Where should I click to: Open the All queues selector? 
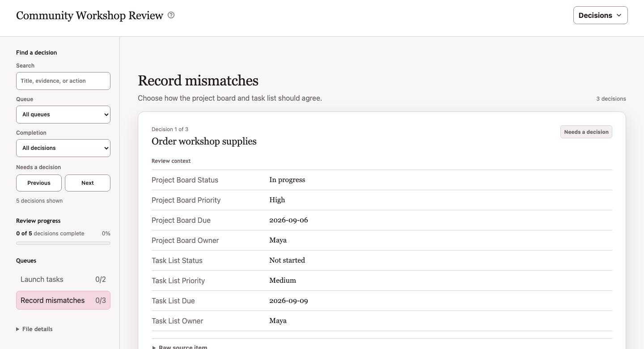coord(63,115)
